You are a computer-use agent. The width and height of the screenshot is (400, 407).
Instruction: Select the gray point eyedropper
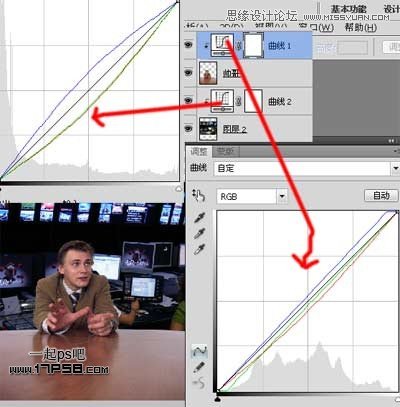click(x=199, y=233)
